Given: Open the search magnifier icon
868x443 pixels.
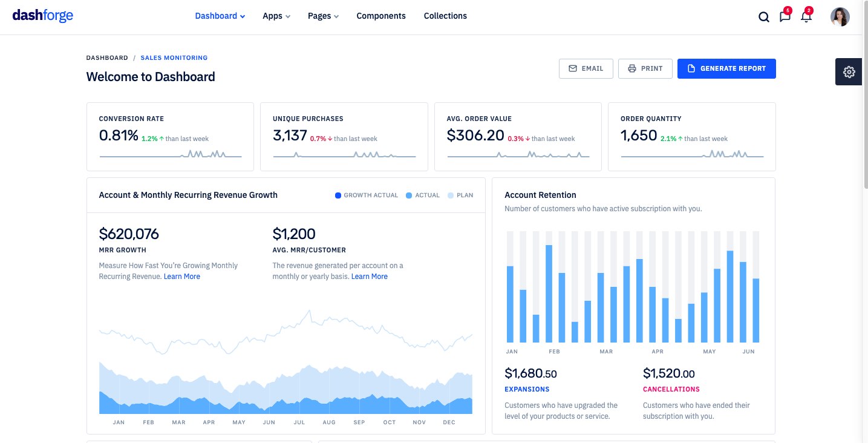Looking at the screenshot, I should point(764,17).
